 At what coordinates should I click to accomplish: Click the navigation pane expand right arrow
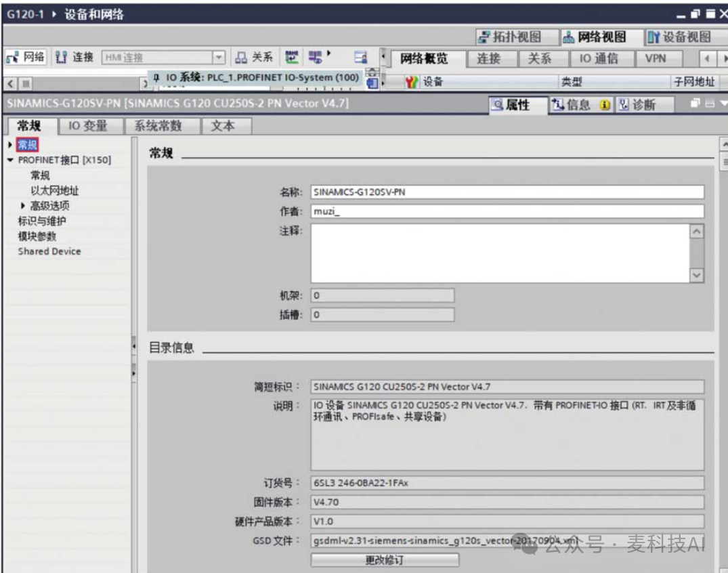coord(133,373)
